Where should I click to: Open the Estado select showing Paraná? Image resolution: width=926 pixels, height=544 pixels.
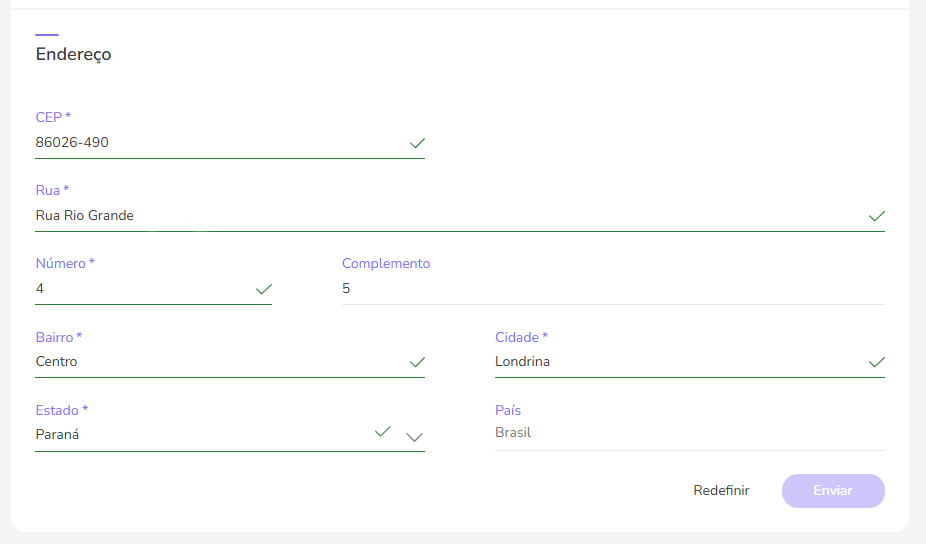pyautogui.click(x=200, y=435)
